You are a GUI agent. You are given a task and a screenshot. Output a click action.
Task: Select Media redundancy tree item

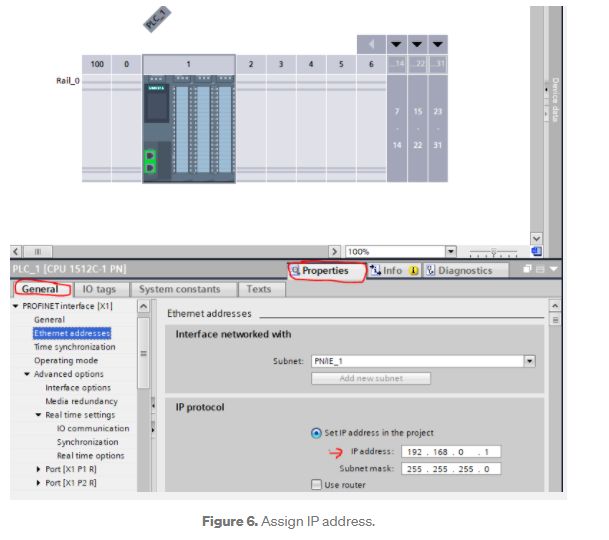point(81,401)
